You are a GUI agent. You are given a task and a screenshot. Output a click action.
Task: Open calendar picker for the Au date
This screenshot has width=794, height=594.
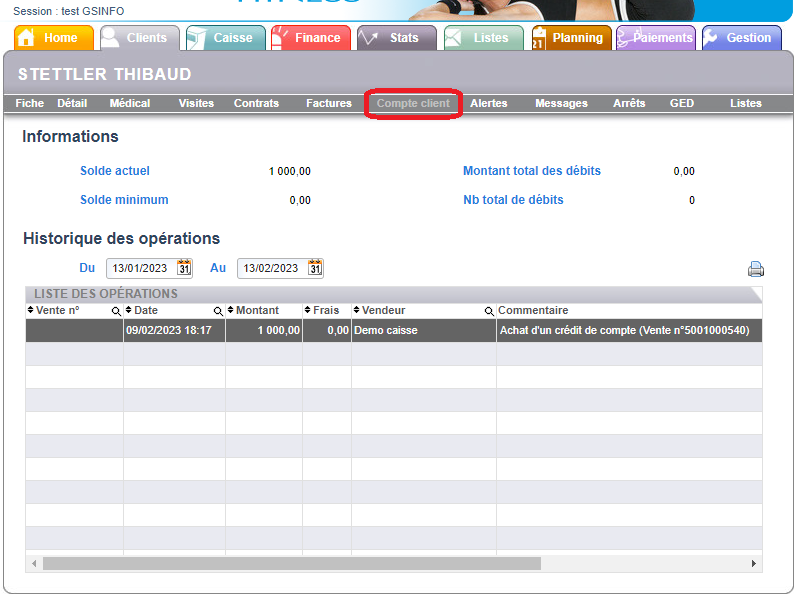(315, 268)
